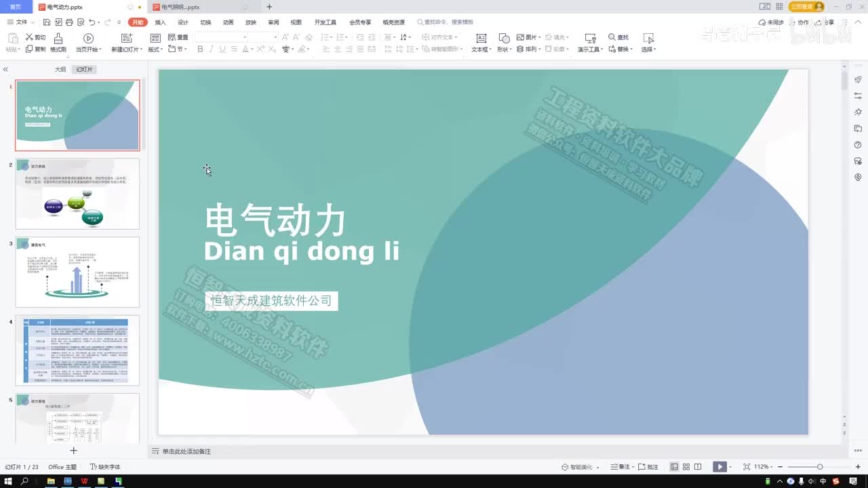
Task: Start slideshow with status bar play button
Action: tap(719, 467)
